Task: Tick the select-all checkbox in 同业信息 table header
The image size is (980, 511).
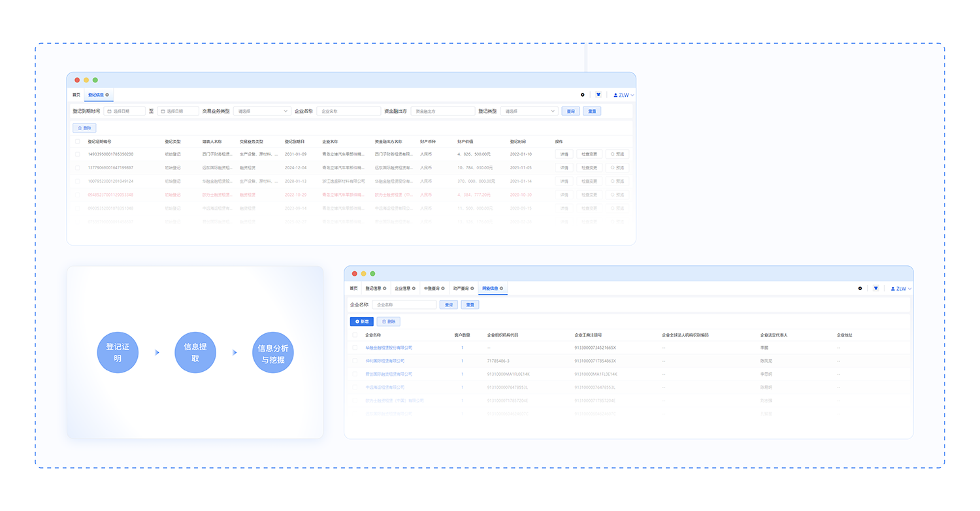Action: point(355,335)
